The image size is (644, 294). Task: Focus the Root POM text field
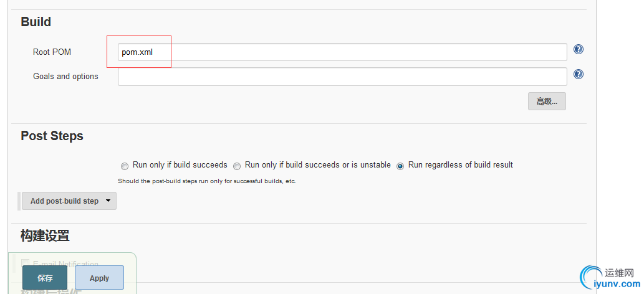[342, 52]
